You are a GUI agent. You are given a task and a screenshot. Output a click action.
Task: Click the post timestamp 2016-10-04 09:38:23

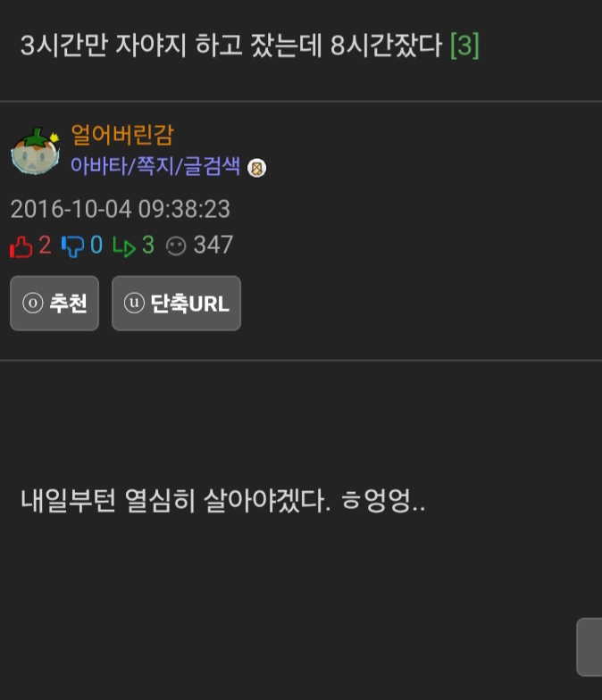click(120, 209)
